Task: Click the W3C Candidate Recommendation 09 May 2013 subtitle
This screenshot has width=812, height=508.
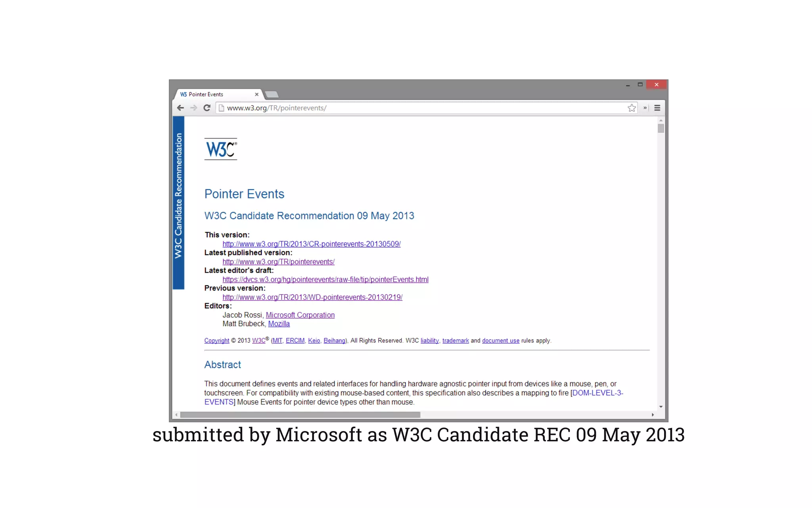Action: (309, 216)
